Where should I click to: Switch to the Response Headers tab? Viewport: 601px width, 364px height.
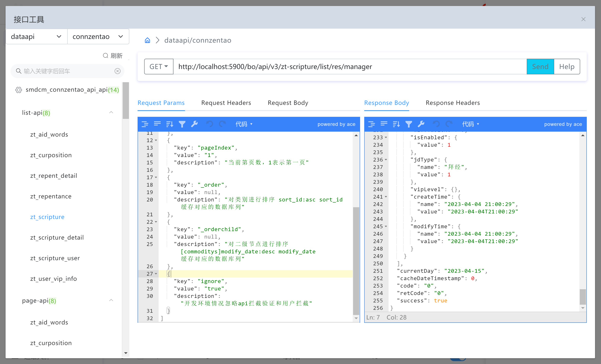pos(453,103)
